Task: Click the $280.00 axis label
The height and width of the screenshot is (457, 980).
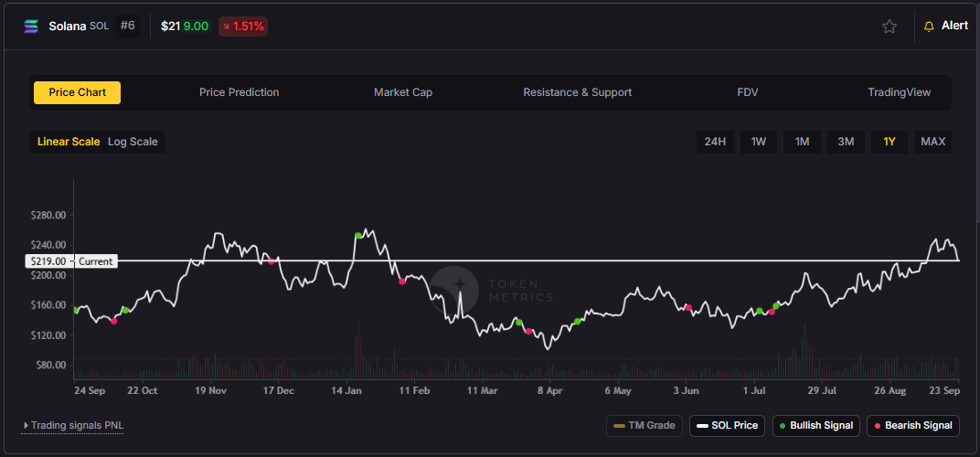Action: tap(48, 215)
